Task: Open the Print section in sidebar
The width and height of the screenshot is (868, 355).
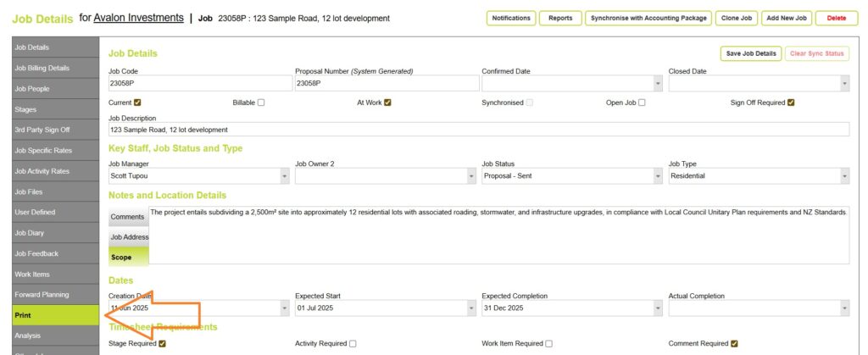Action: coord(49,315)
